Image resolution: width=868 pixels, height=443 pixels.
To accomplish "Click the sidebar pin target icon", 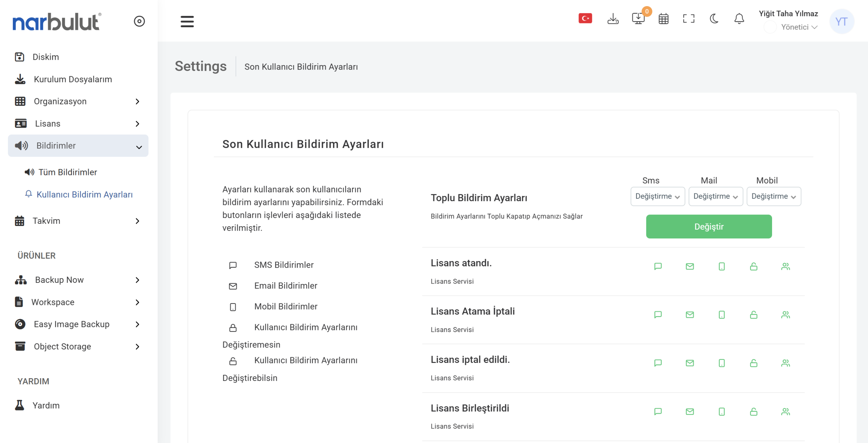I will 139,21.
